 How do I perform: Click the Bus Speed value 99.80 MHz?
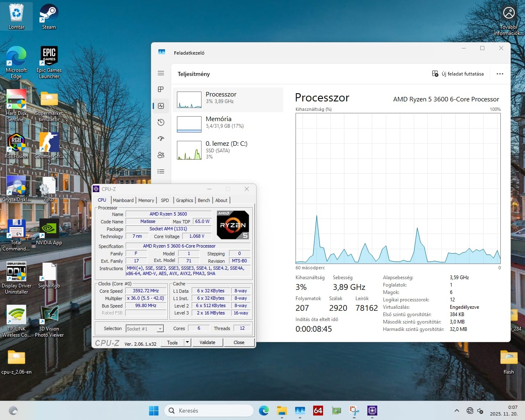coord(146,305)
